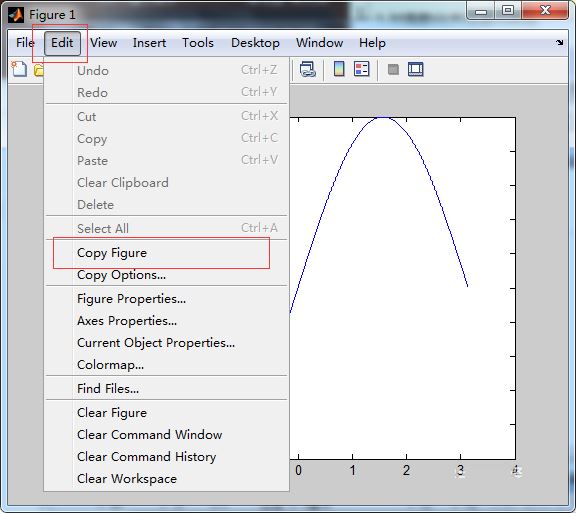The width and height of the screenshot is (576, 513).
Task: Click the greyed Copy Ctrl+C entry
Action: point(166,139)
